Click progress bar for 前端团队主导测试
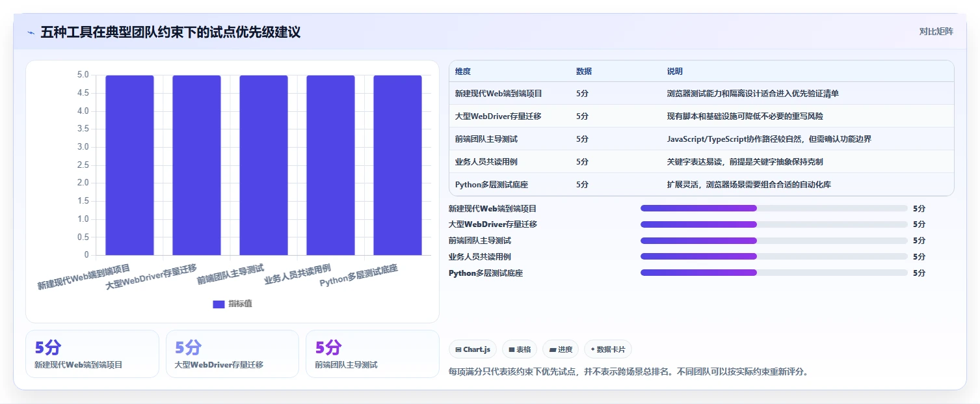 pos(774,241)
